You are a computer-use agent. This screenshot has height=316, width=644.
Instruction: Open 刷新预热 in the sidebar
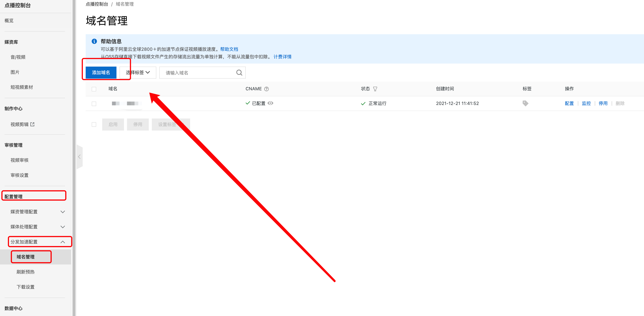[x=26, y=272]
